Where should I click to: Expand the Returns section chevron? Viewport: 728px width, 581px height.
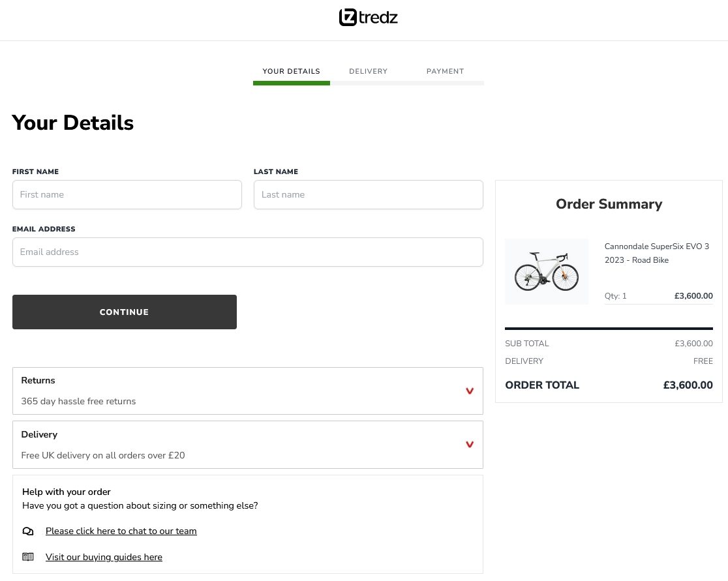click(x=470, y=391)
